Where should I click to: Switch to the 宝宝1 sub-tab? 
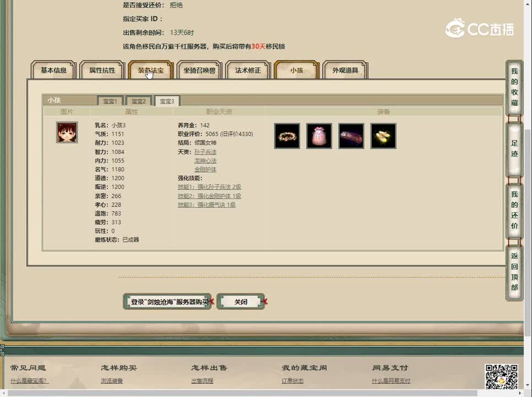pyautogui.click(x=109, y=101)
